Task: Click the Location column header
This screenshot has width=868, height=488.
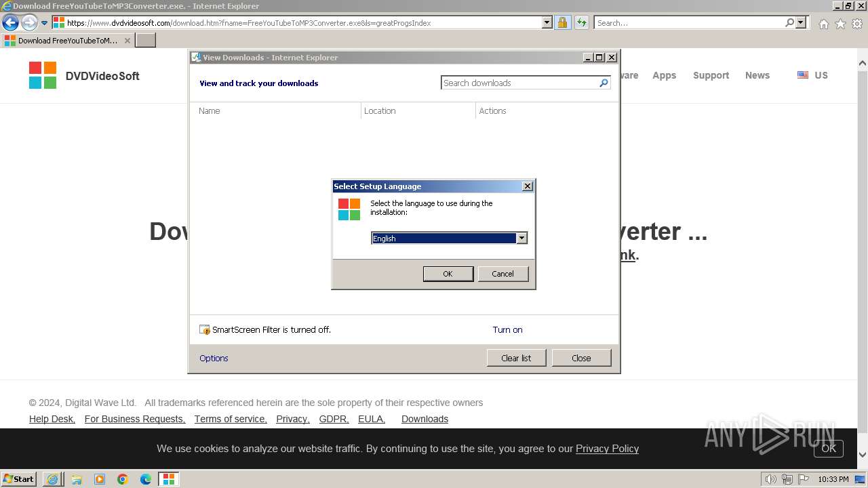Action: coord(380,110)
